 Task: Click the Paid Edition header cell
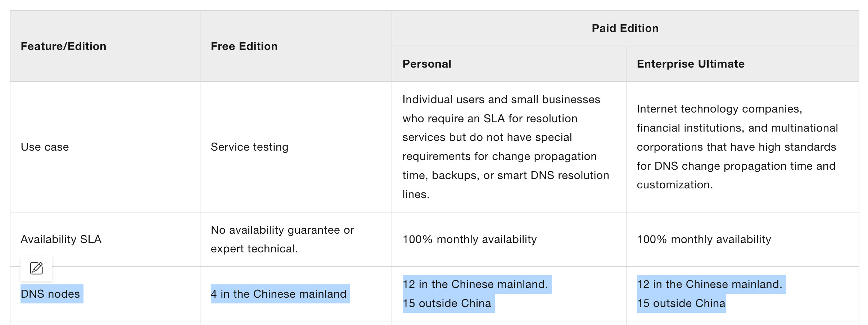click(x=625, y=28)
